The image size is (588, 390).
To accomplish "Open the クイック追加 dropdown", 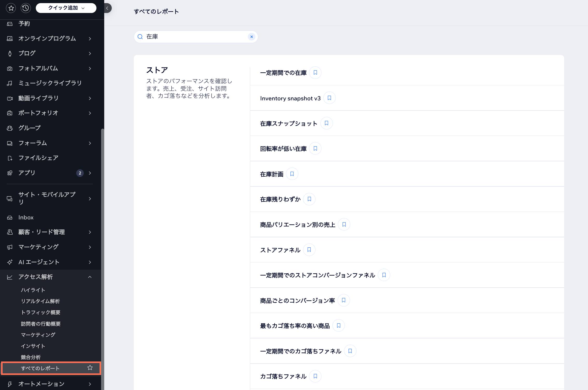I will (x=66, y=8).
